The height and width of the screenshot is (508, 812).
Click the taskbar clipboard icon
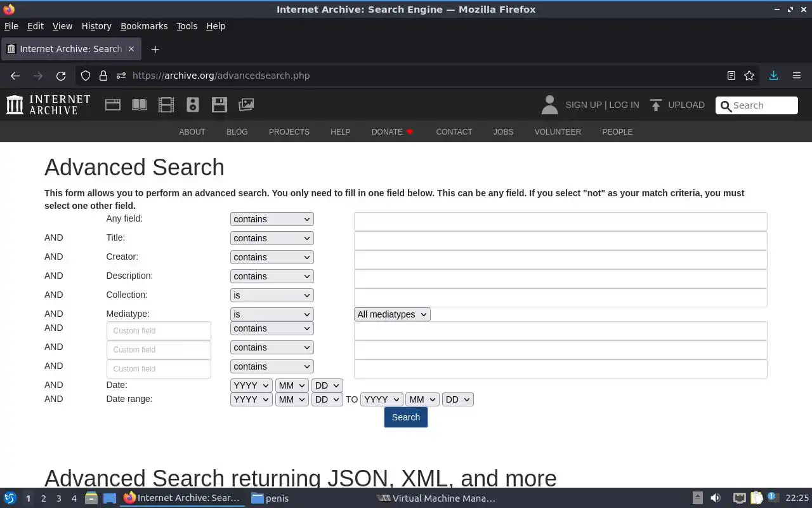pos(756,498)
